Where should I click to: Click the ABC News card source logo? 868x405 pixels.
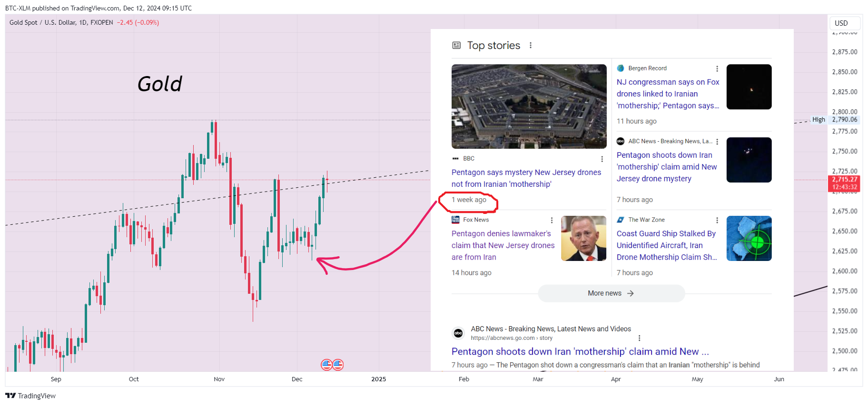coord(621,141)
